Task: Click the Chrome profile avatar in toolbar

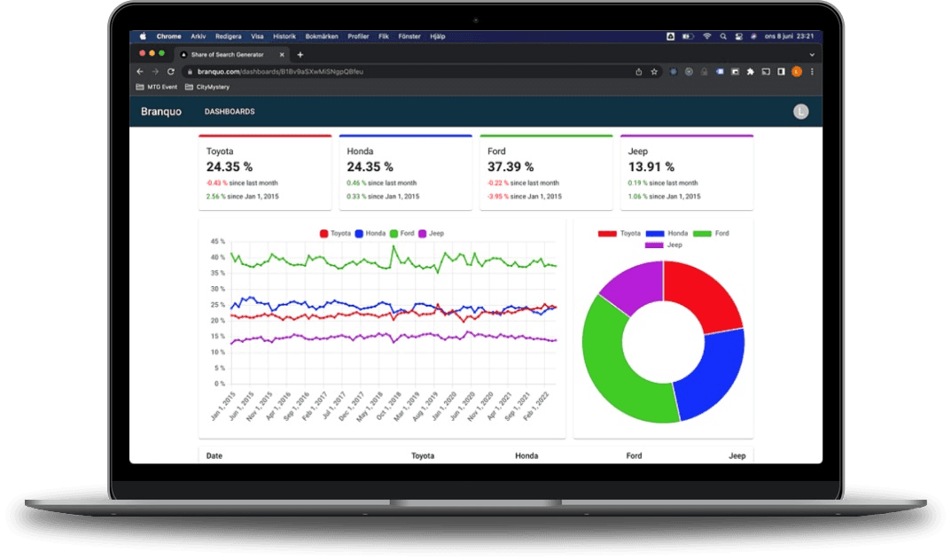Action: click(797, 72)
